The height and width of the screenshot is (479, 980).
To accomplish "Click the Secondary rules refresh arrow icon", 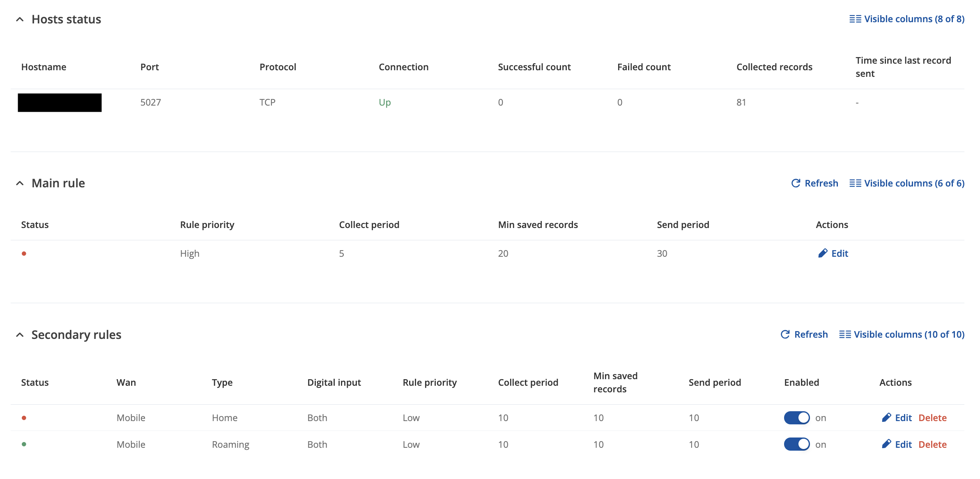I will coord(785,334).
